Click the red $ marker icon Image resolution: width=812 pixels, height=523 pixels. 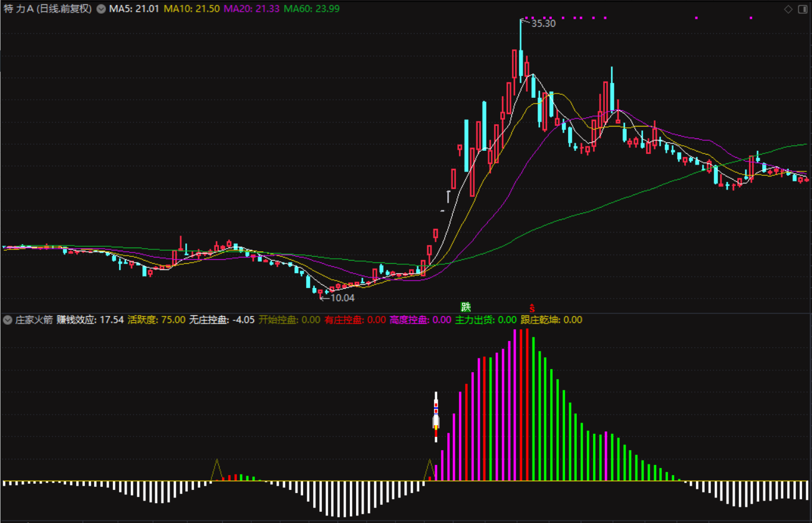point(532,307)
